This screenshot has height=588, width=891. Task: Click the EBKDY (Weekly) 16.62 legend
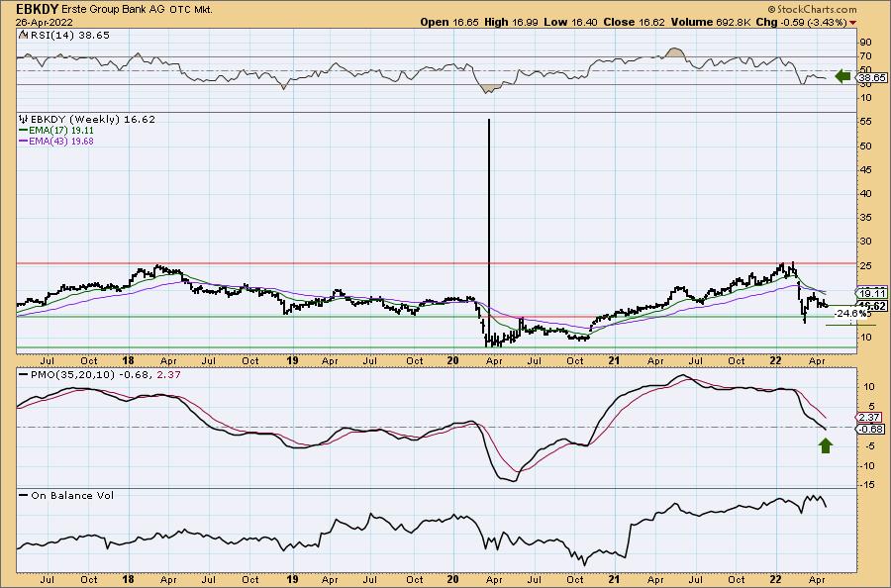pos(92,120)
